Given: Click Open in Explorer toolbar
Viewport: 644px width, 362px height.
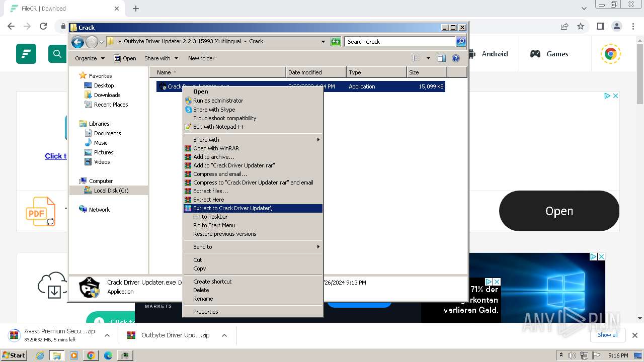Looking at the screenshot, I should [x=125, y=58].
